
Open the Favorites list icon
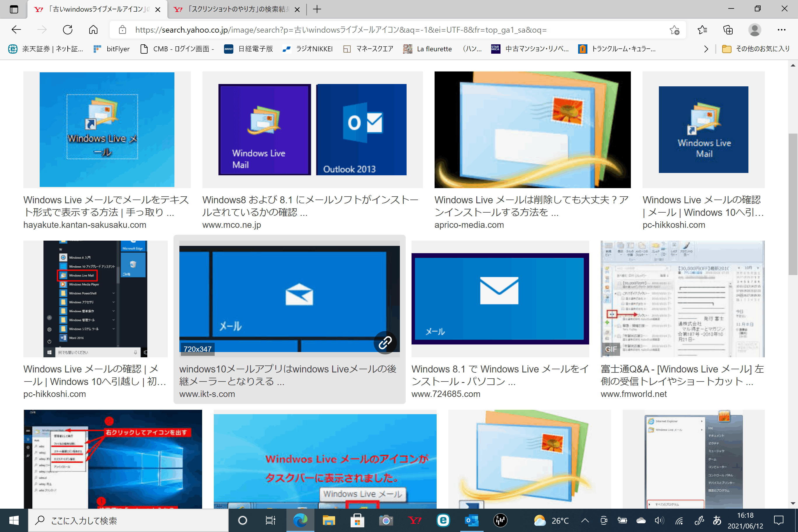pos(702,30)
